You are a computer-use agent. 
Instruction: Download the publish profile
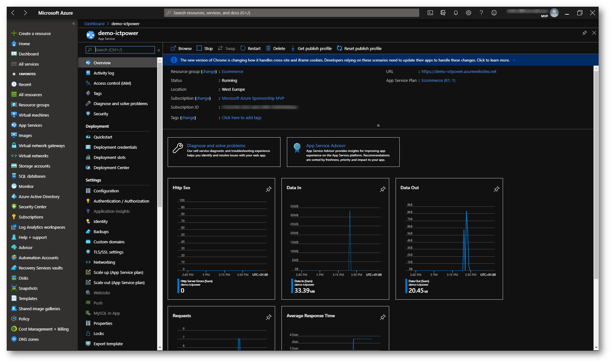pyautogui.click(x=311, y=48)
